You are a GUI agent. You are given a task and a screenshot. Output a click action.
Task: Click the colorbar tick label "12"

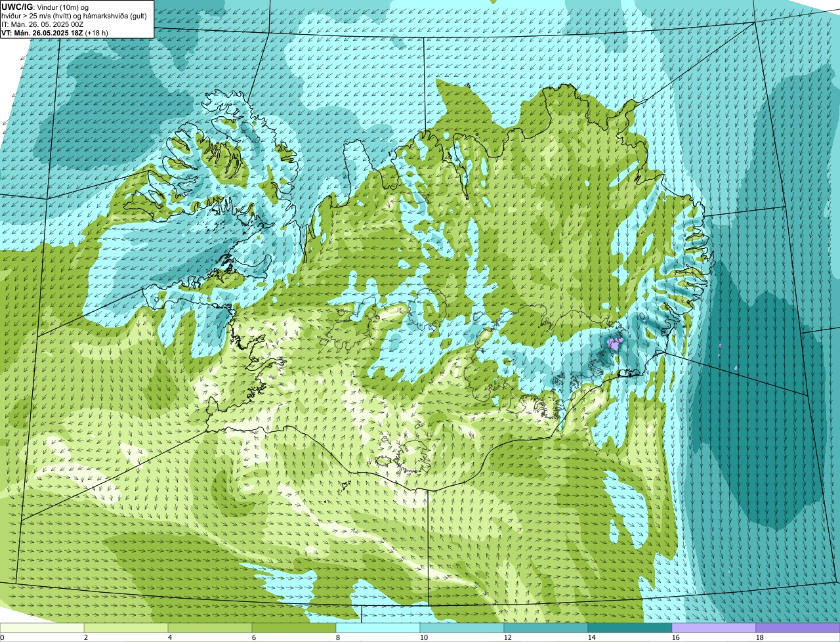[508, 637]
